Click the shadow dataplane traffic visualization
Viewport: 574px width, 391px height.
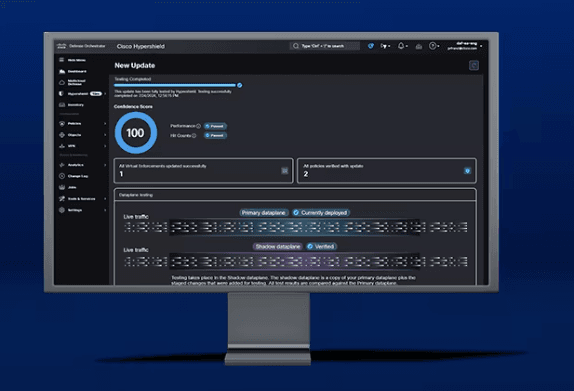[x=296, y=261]
